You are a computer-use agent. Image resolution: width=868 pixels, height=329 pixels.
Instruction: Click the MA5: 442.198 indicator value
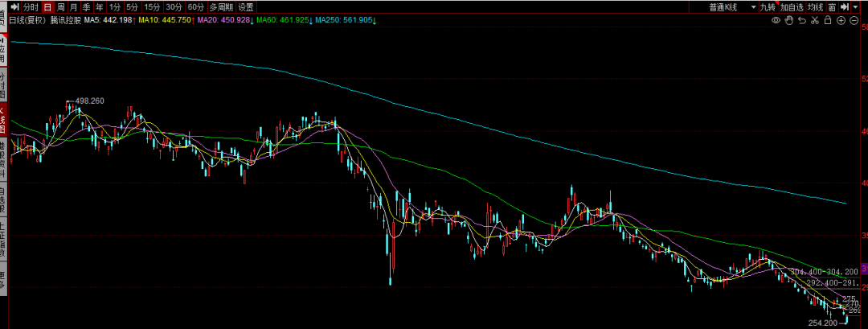pos(109,20)
